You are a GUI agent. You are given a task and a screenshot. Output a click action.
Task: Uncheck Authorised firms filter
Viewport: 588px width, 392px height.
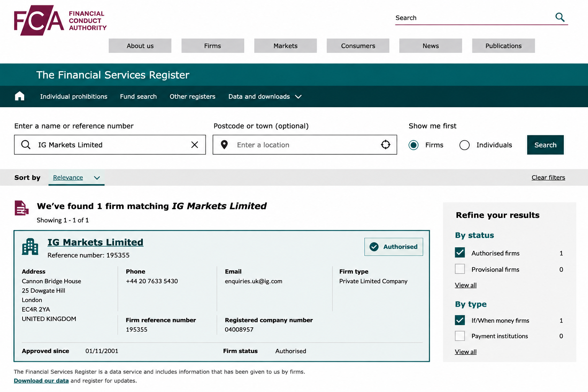pos(460,253)
